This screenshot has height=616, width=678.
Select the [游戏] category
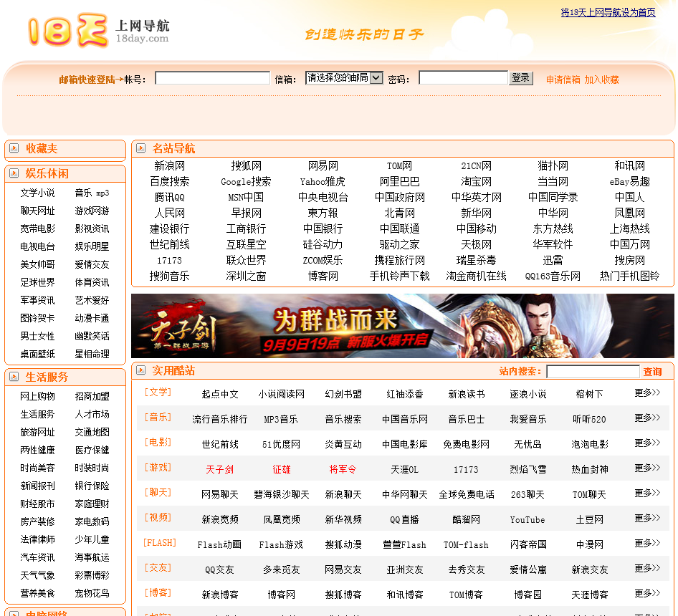pyautogui.click(x=158, y=467)
